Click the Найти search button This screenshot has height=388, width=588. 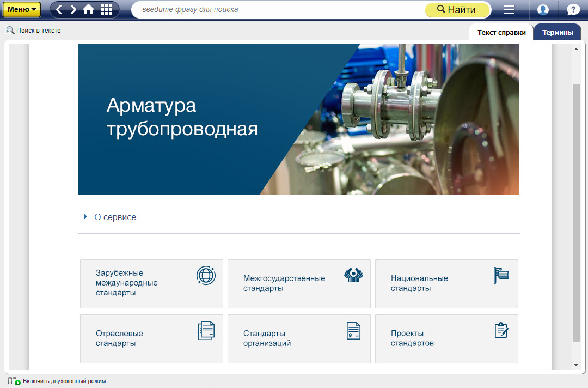tap(457, 9)
